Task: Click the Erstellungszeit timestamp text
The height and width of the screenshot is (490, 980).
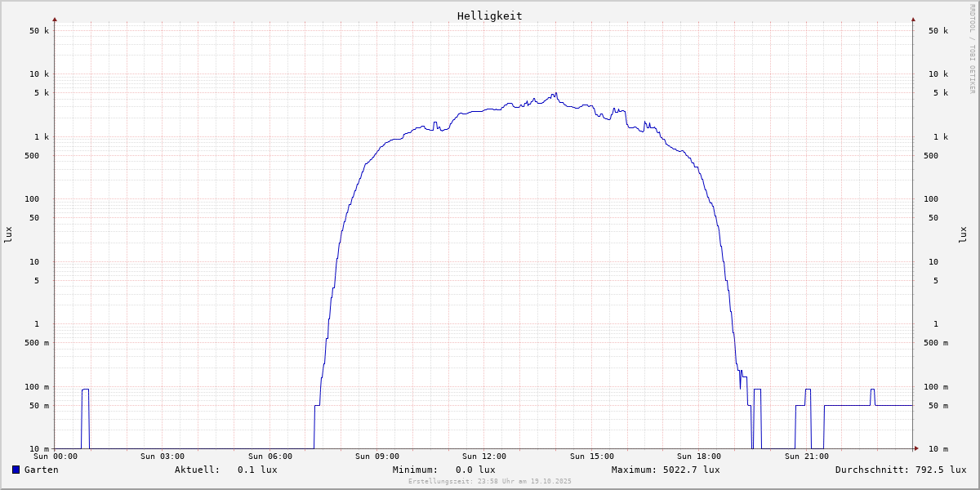Action: tap(489, 482)
